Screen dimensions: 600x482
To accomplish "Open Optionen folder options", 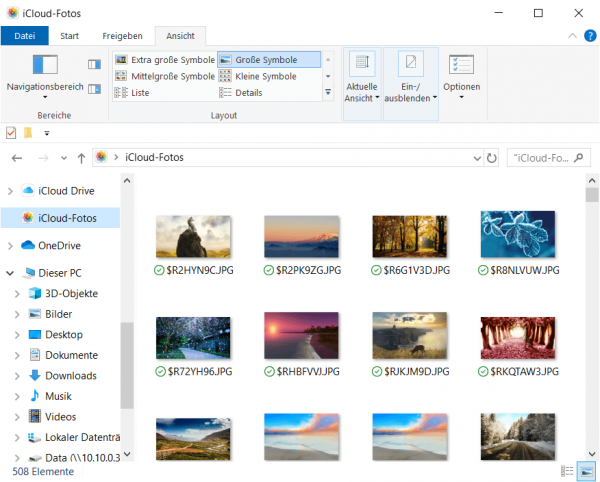I will 461,77.
